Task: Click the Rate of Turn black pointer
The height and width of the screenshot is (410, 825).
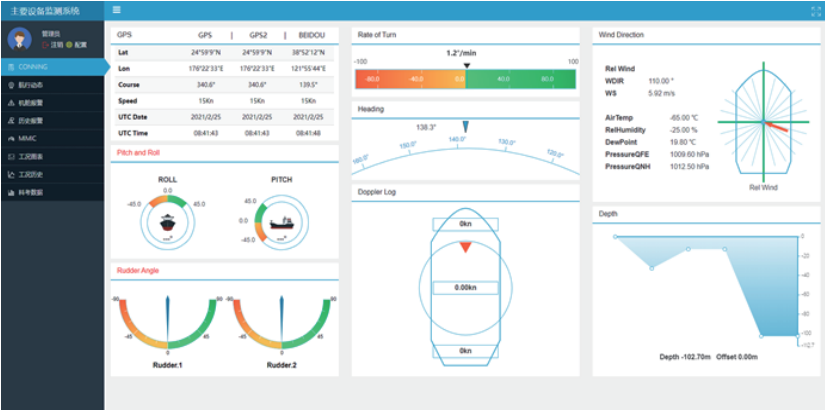Action: point(466,65)
